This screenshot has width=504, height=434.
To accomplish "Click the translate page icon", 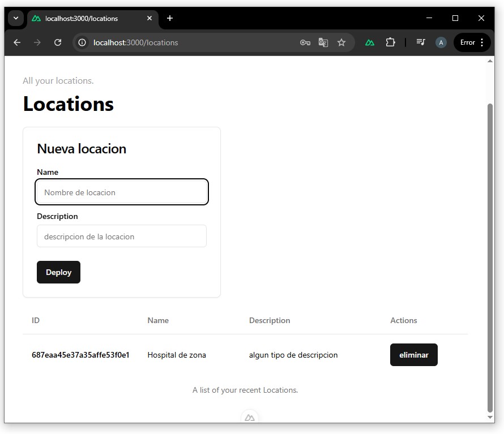I will pyautogui.click(x=323, y=42).
